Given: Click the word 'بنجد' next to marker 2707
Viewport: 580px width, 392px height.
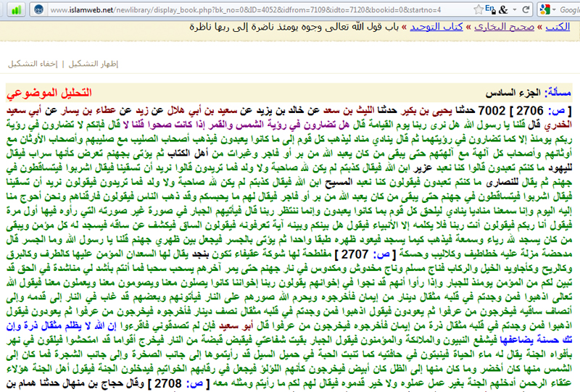Looking at the screenshot, I should (x=202, y=254).
